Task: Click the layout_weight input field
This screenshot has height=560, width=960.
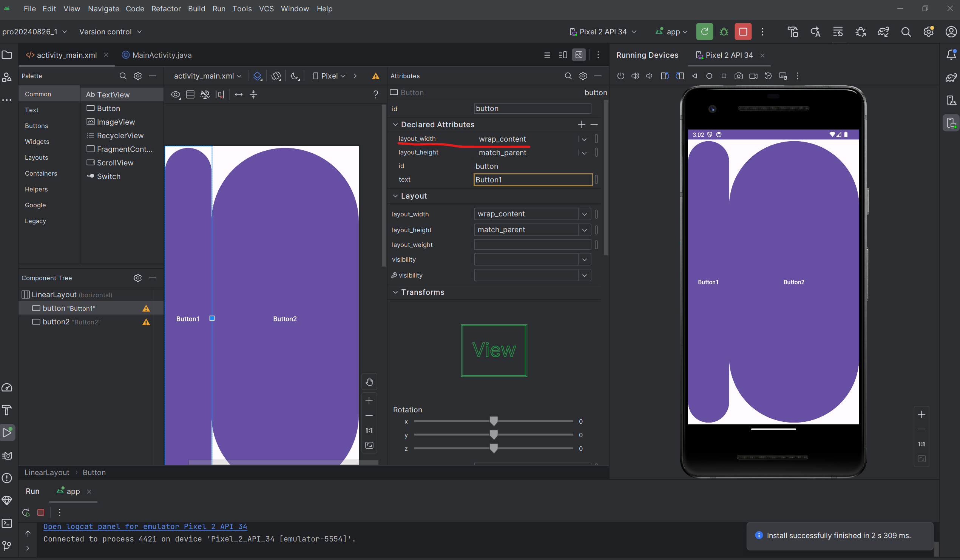Action: (x=532, y=245)
